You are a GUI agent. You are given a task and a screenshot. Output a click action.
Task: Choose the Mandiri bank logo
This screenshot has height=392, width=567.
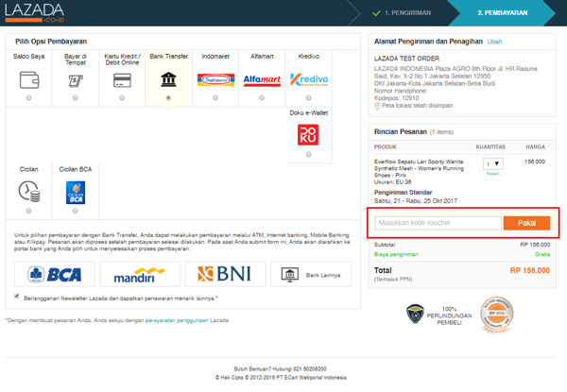point(140,274)
